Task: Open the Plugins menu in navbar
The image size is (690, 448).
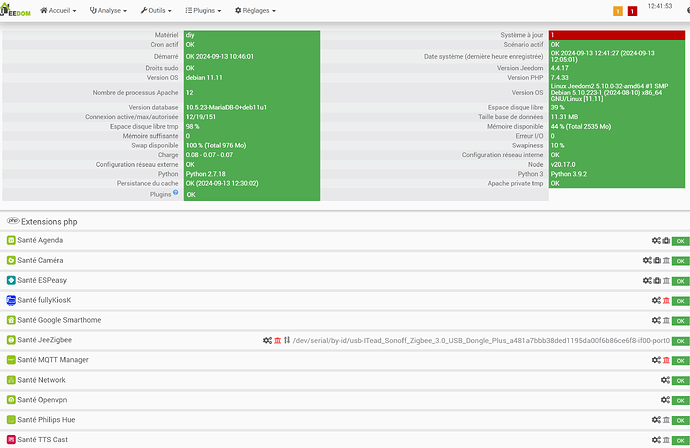Action: pyautogui.click(x=206, y=11)
